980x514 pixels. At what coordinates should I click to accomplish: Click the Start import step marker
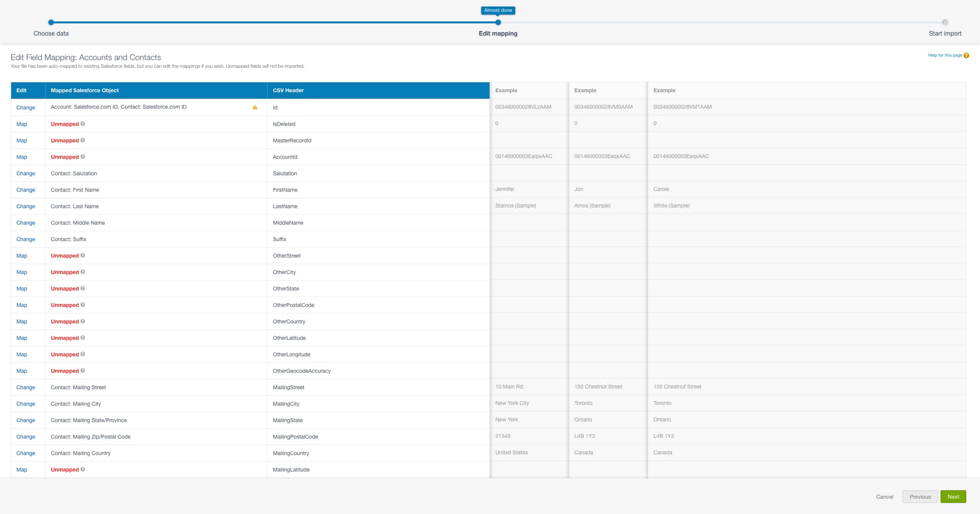[x=945, y=23]
